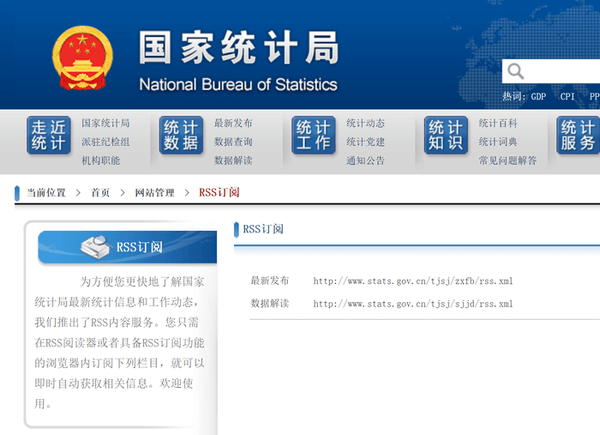Open 统计党建 menu link
Screen dimensions: 600x435
(365, 142)
